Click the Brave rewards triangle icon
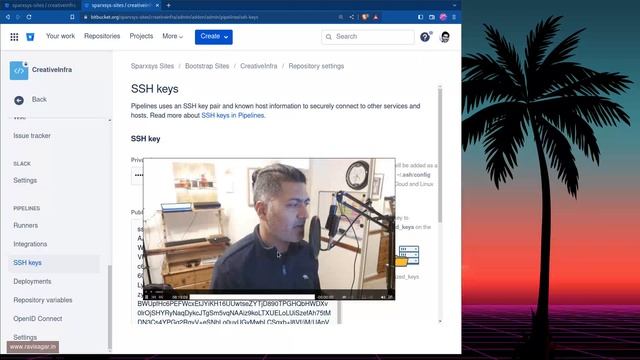The image size is (640, 360). [376, 17]
